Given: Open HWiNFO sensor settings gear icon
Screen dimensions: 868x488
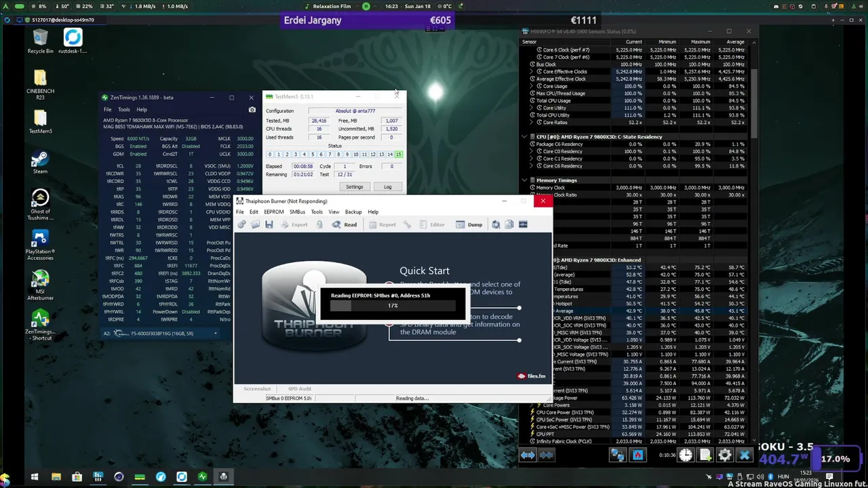Looking at the screenshot, I should (x=725, y=455).
